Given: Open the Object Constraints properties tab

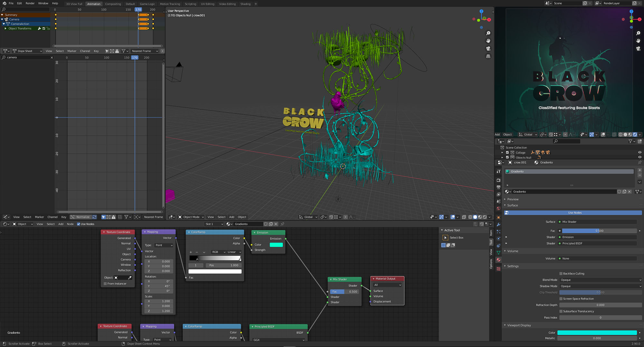Looking at the screenshot, I should 498,246.
